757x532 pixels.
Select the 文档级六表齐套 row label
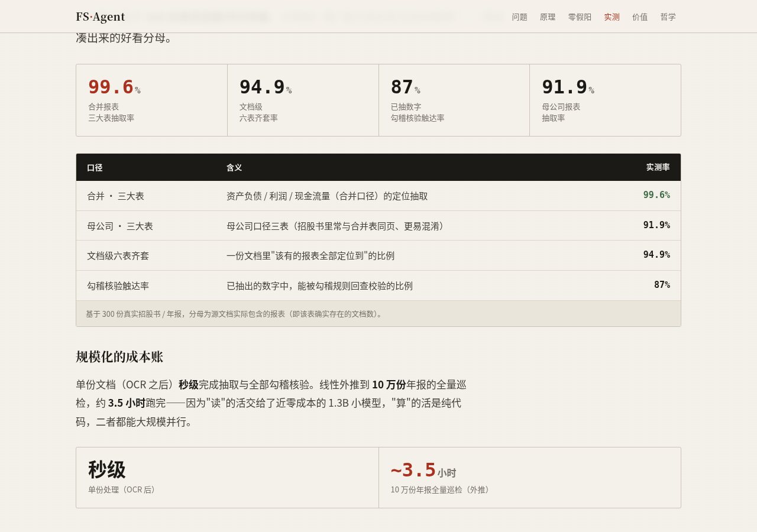coord(118,255)
